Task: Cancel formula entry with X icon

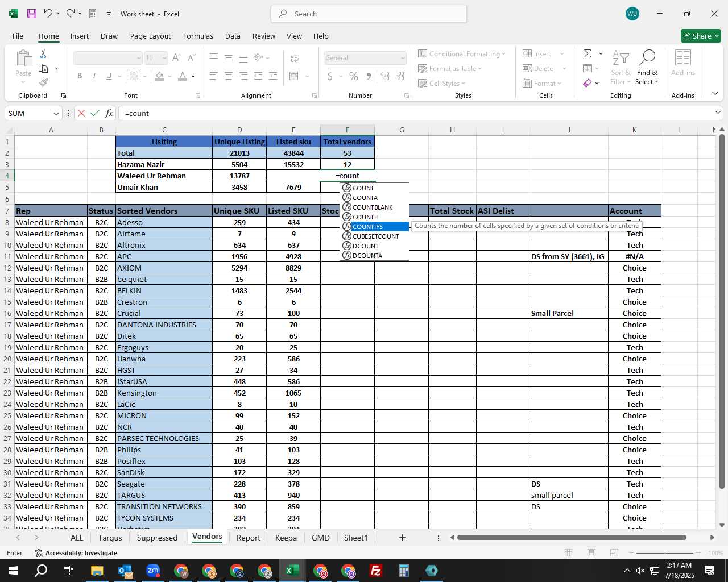Action: pos(81,113)
